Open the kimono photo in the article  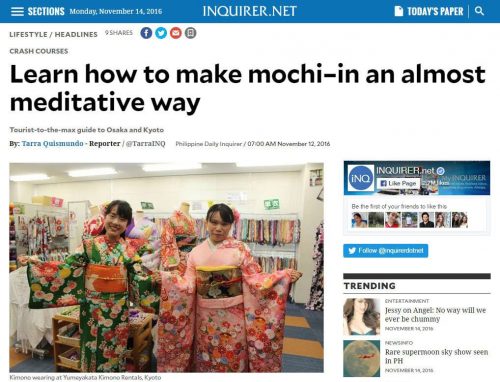point(166,267)
